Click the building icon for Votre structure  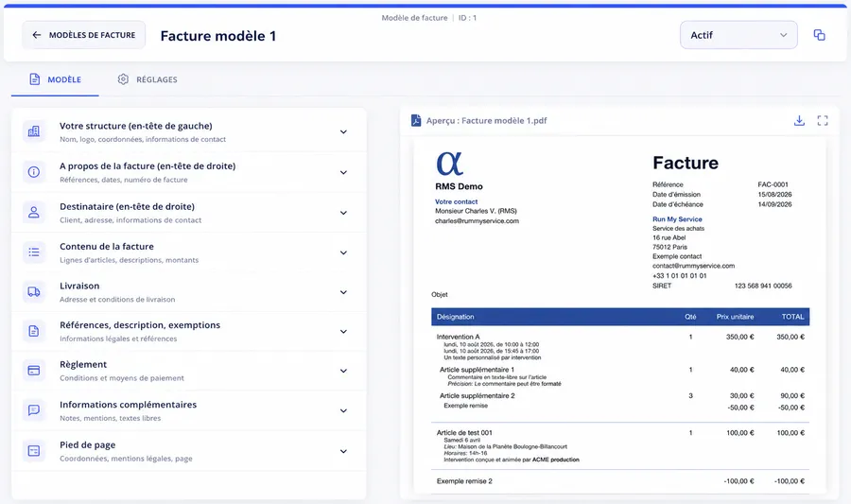click(34, 131)
